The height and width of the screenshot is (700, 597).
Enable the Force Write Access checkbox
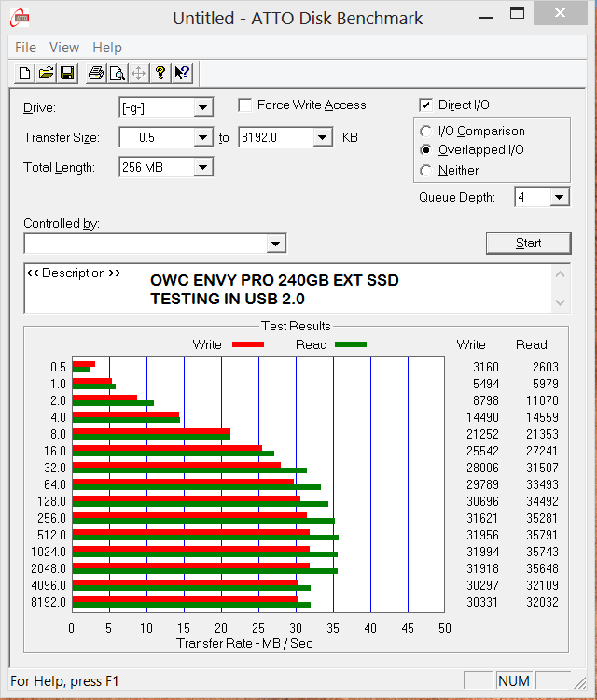click(x=244, y=105)
